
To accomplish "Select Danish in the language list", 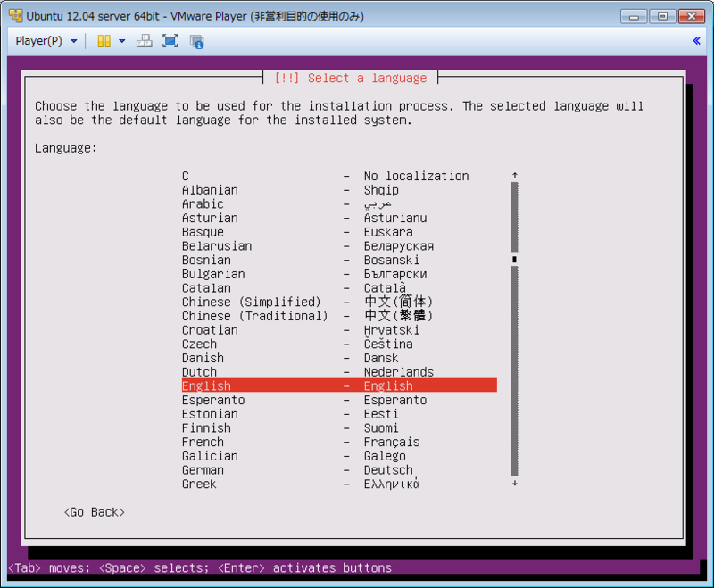I will (x=339, y=358).
